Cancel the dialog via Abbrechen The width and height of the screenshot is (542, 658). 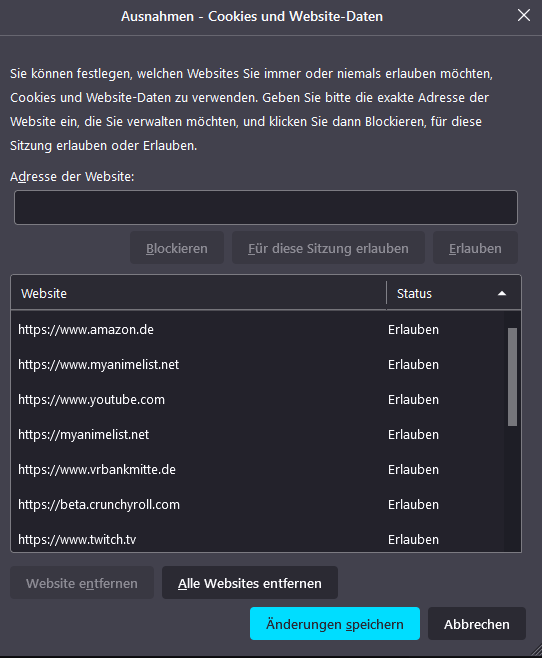[477, 624]
